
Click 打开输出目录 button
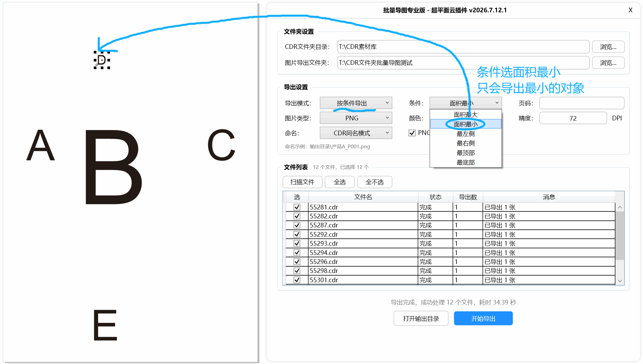click(x=421, y=318)
